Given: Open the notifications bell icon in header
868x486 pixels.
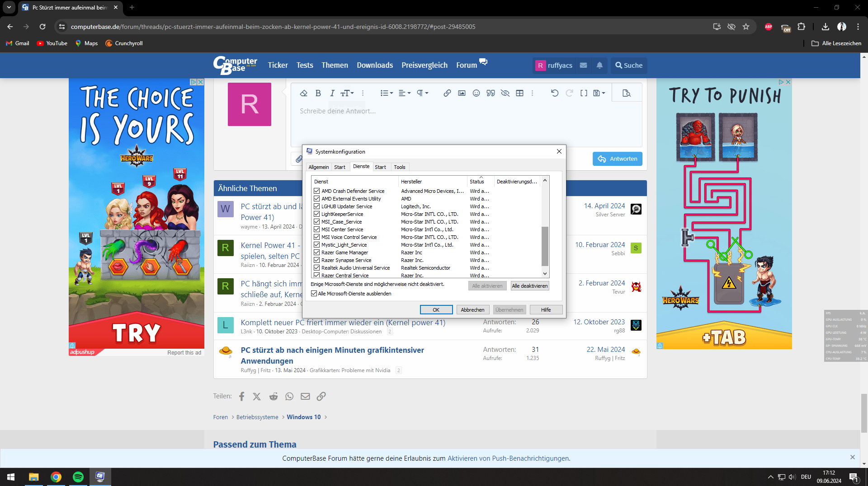Looking at the screenshot, I should coord(599,65).
